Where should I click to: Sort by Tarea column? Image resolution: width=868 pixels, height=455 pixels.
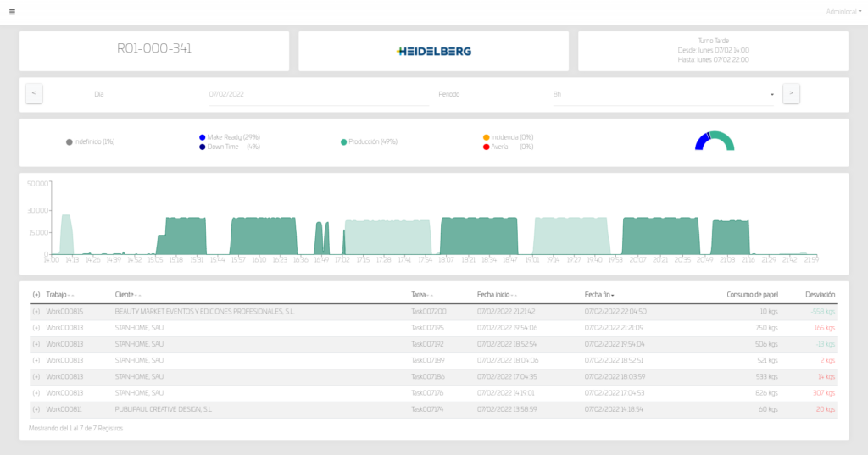point(422,295)
